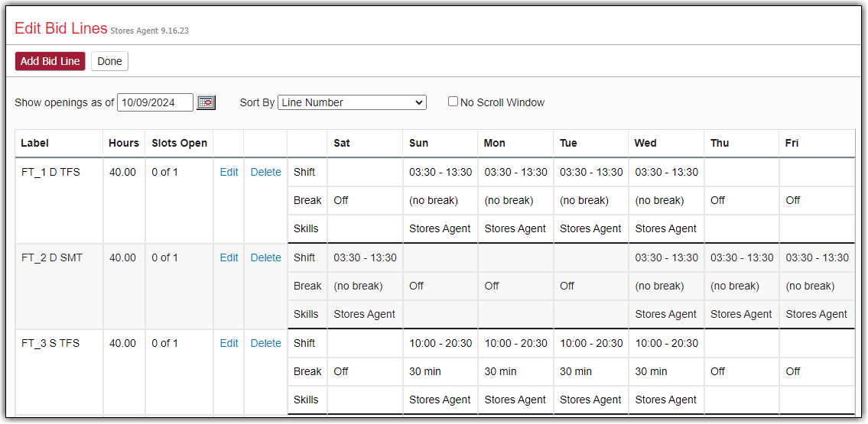This screenshot has width=868, height=424.
Task: Click the Hours column header
Action: click(124, 143)
